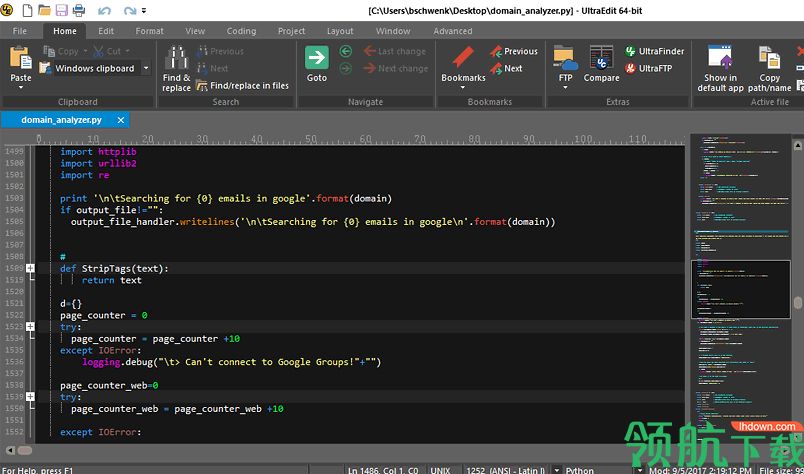This screenshot has width=804, height=474.
Task: Open Find & replace with the binoculars icon
Action: click(x=176, y=57)
